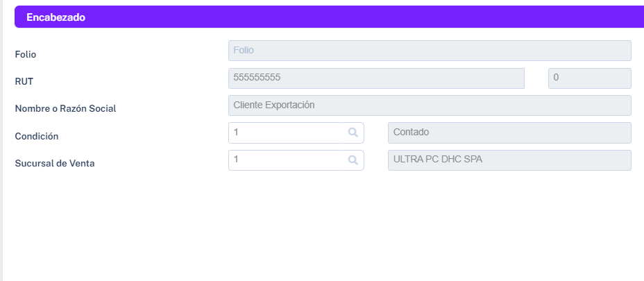The image size is (644, 281).
Task: Click the gray vertical strip at left edge
Action: 1,140
